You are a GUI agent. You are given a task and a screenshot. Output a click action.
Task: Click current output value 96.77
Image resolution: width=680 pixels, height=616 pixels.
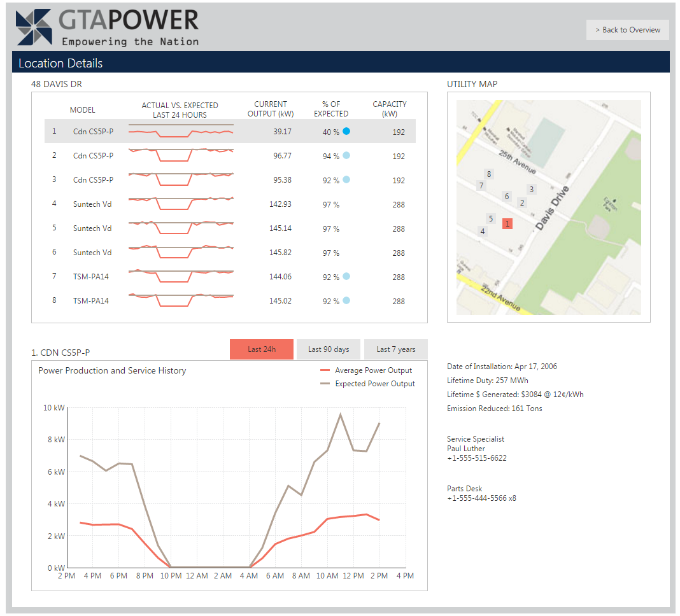tap(282, 156)
